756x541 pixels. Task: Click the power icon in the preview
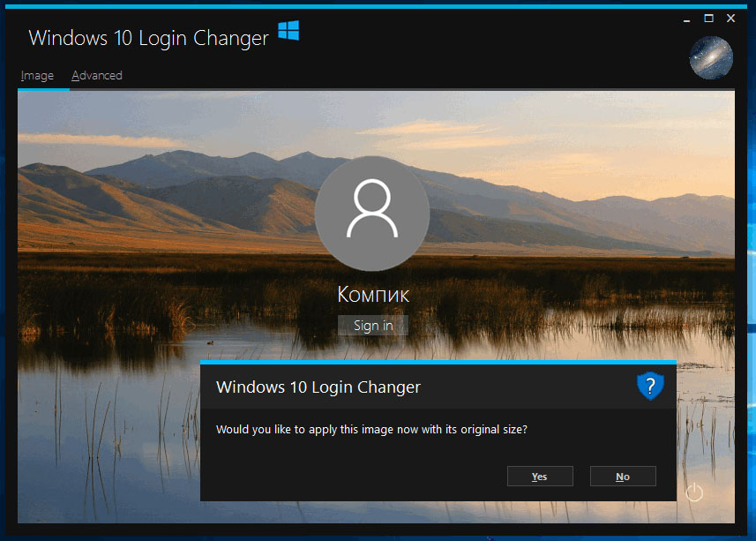[694, 492]
